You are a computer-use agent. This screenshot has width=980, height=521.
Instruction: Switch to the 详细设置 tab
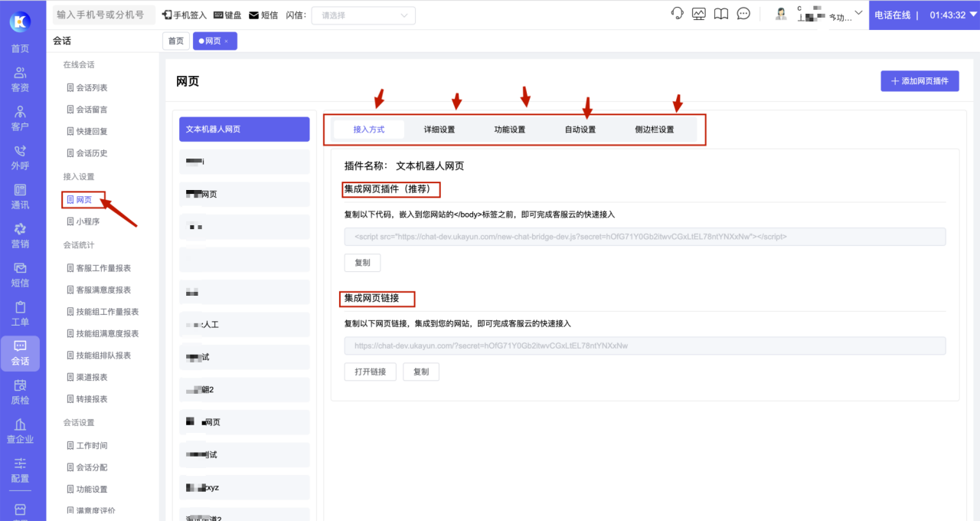click(439, 129)
